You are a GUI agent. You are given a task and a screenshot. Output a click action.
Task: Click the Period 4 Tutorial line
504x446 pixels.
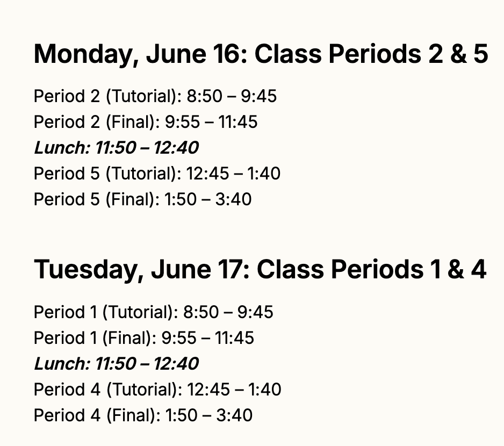pos(157,390)
